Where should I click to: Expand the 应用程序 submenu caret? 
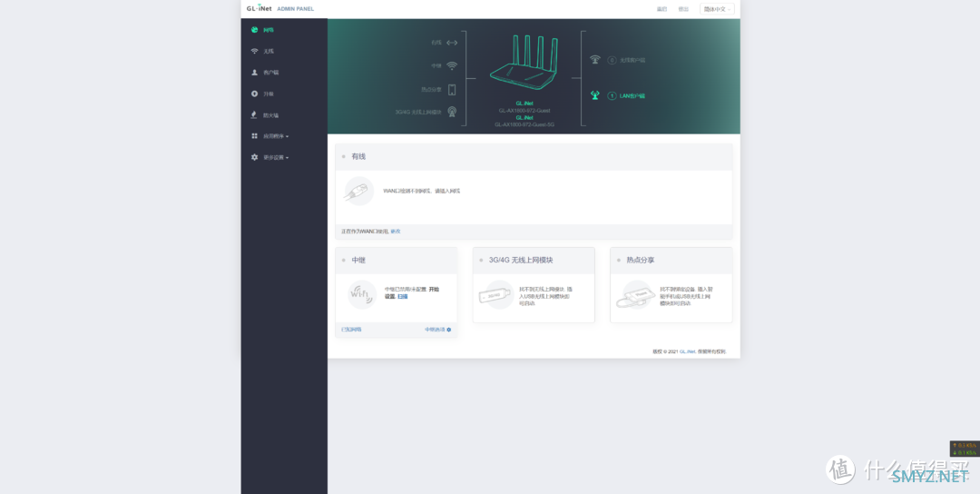tap(287, 136)
